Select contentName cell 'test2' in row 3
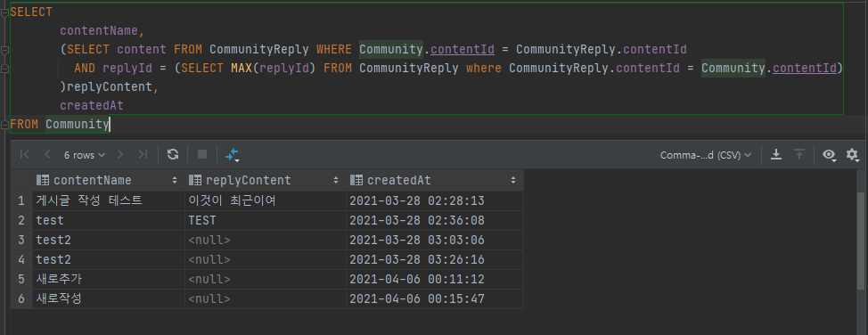Image resolution: width=868 pixels, height=335 pixels. [x=109, y=240]
